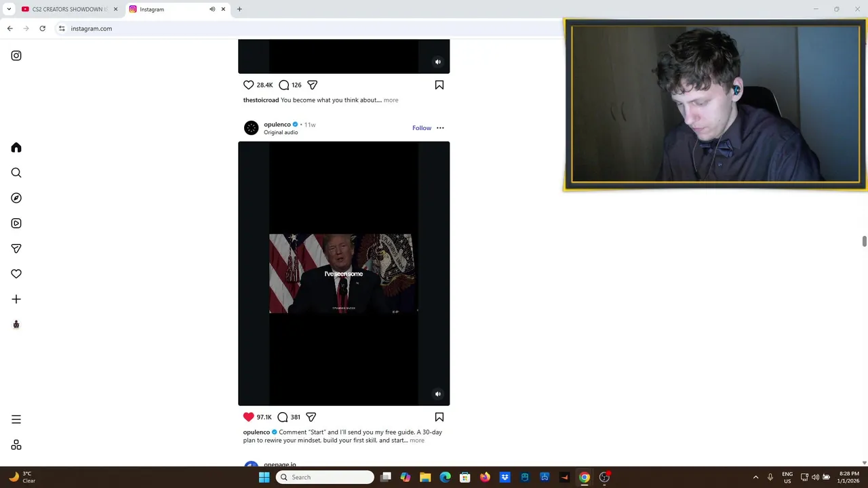Expand opulenco caption with more
Viewport: 868px width, 488px height.
(417, 441)
